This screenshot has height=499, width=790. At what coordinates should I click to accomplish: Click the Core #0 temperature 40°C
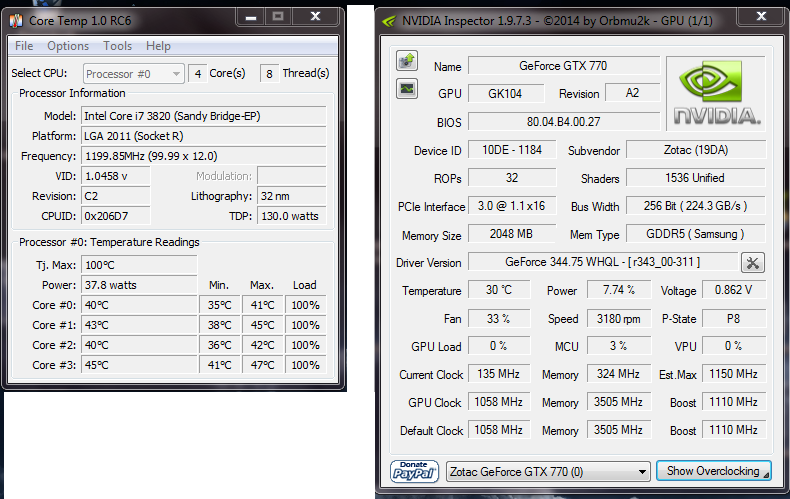click(x=139, y=305)
